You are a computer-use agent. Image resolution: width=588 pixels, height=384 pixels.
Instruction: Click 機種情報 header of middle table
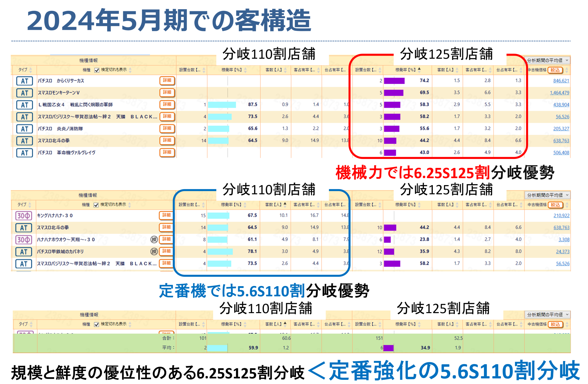pos(88,195)
